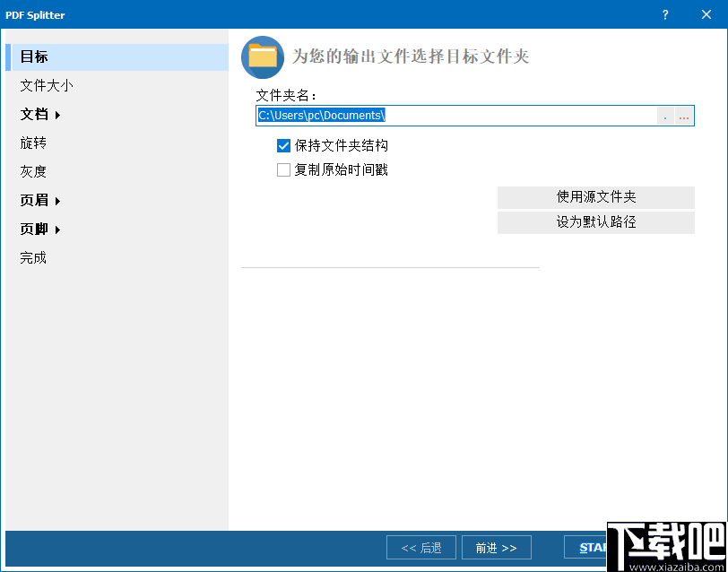Select the 旋转 (Rotate) section
The height and width of the screenshot is (572, 728).
[x=32, y=143]
